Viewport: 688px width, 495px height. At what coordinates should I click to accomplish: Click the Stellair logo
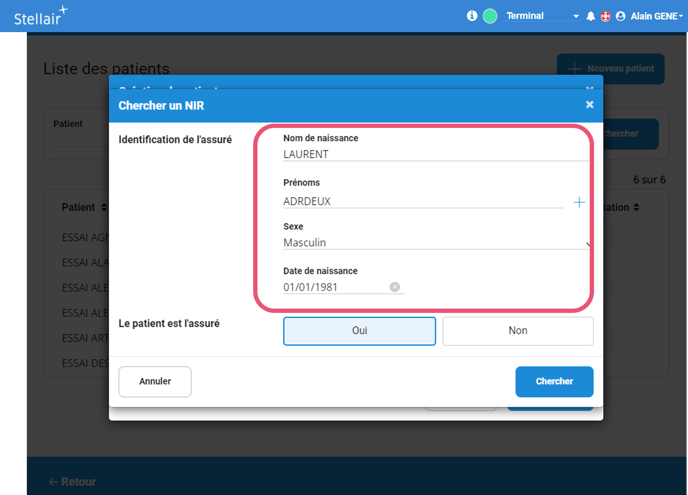(40, 16)
